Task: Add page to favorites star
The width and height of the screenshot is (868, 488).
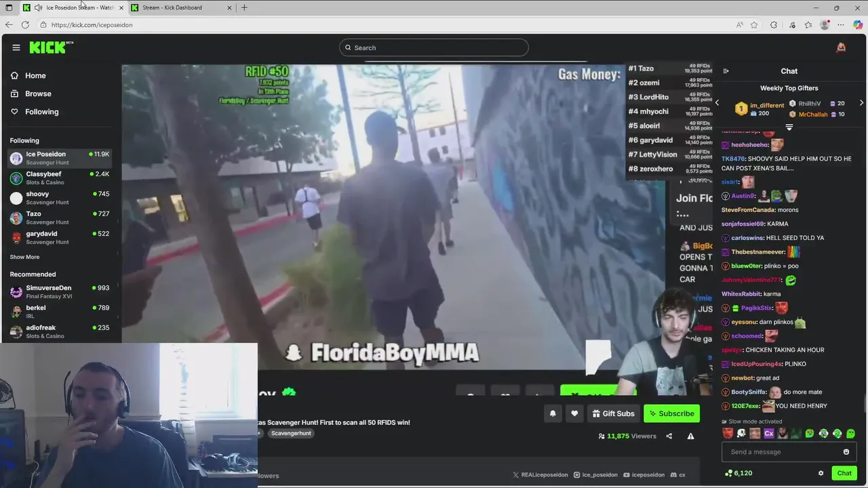Action: [754, 24]
